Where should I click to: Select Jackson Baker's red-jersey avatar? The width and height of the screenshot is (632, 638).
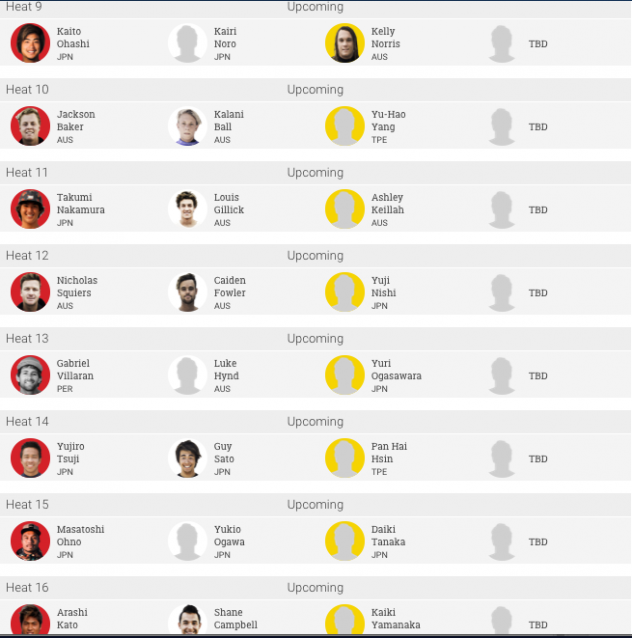coord(30,126)
